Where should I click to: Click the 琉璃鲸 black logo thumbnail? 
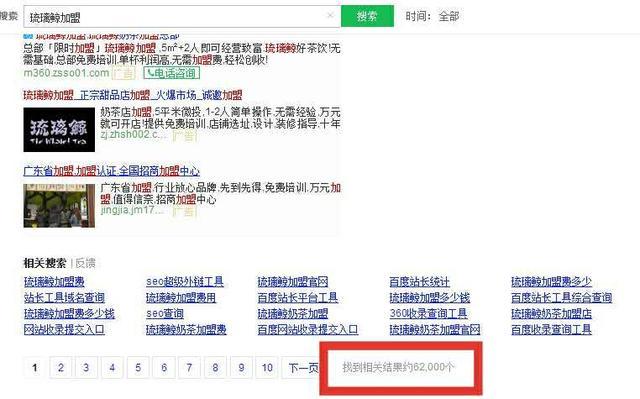59,130
